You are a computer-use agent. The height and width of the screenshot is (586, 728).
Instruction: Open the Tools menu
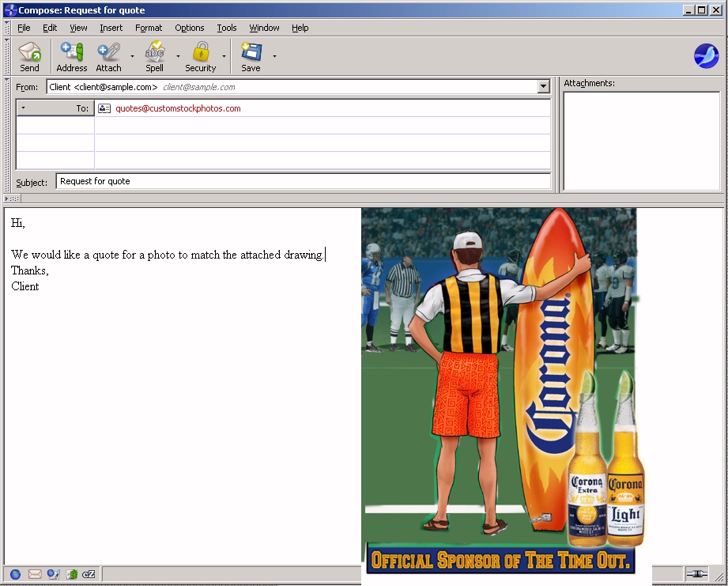click(x=227, y=28)
